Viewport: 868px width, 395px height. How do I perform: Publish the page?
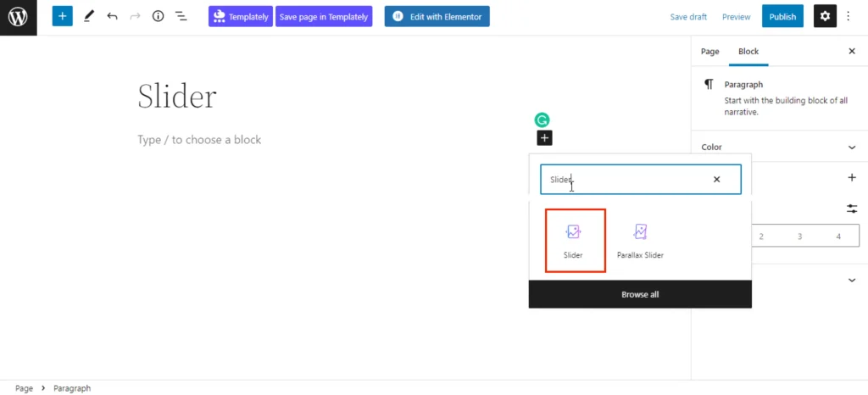(x=782, y=17)
